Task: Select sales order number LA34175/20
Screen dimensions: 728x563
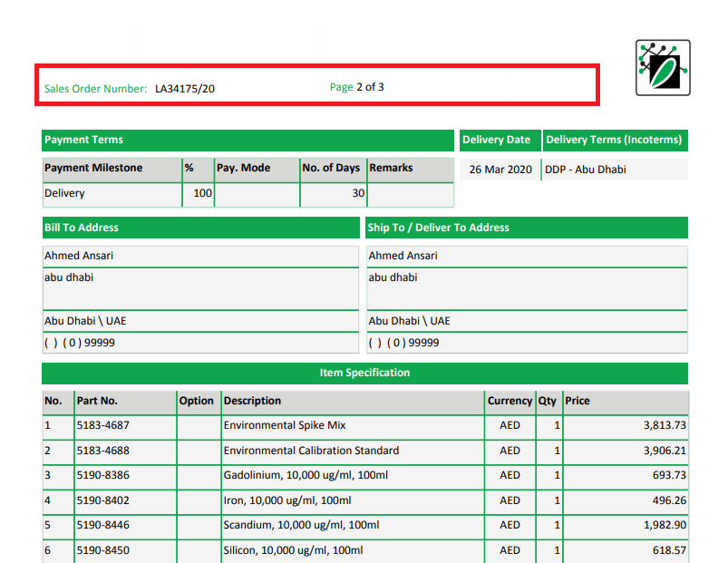Action: coord(185,89)
